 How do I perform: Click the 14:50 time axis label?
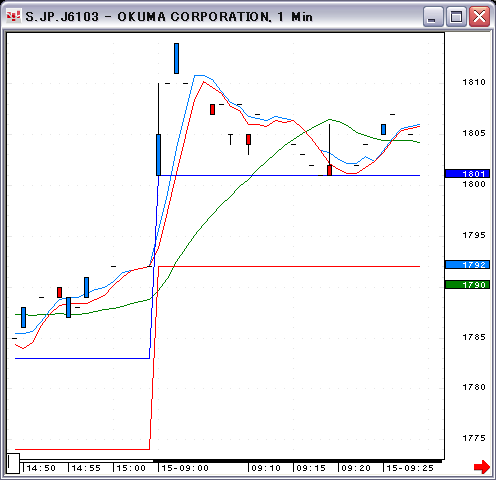pos(41,468)
